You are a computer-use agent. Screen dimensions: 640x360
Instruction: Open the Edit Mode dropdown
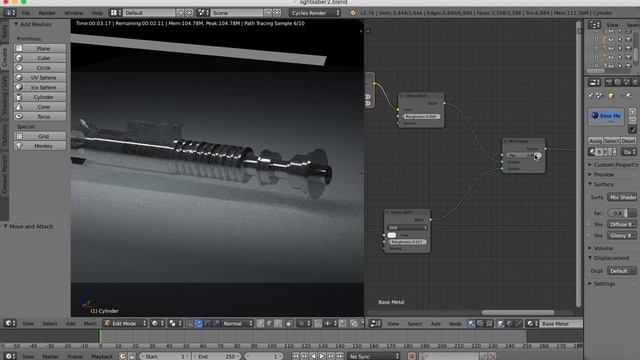(x=125, y=324)
